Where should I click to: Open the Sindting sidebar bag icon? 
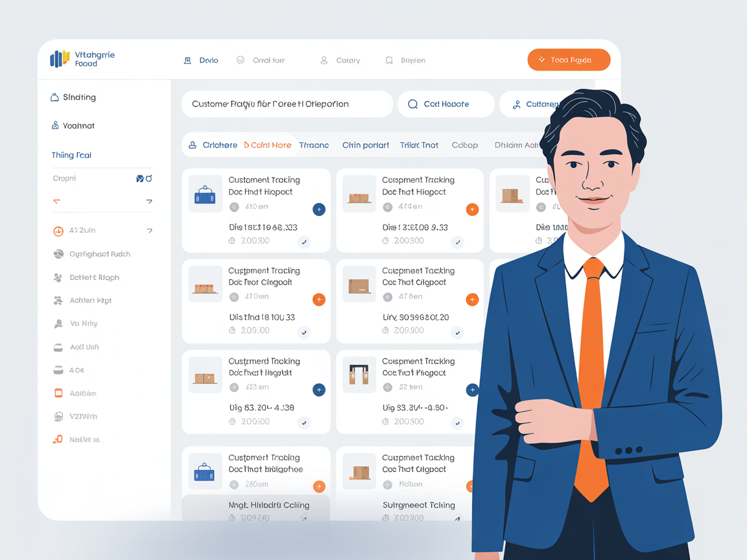[x=54, y=97]
